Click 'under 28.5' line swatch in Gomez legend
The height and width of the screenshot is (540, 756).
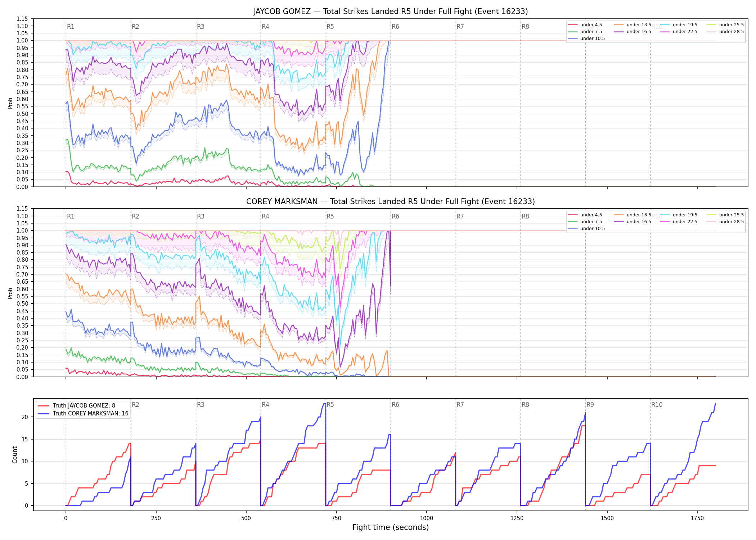click(x=711, y=32)
